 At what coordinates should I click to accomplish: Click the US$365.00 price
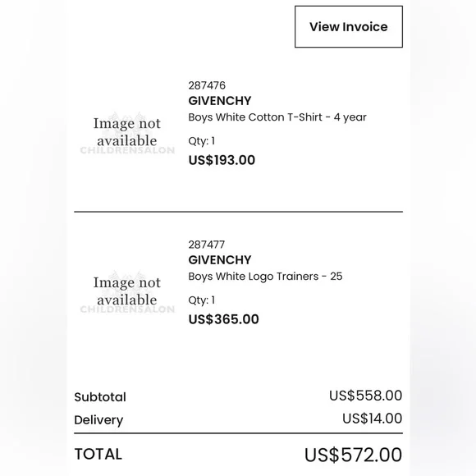point(223,319)
